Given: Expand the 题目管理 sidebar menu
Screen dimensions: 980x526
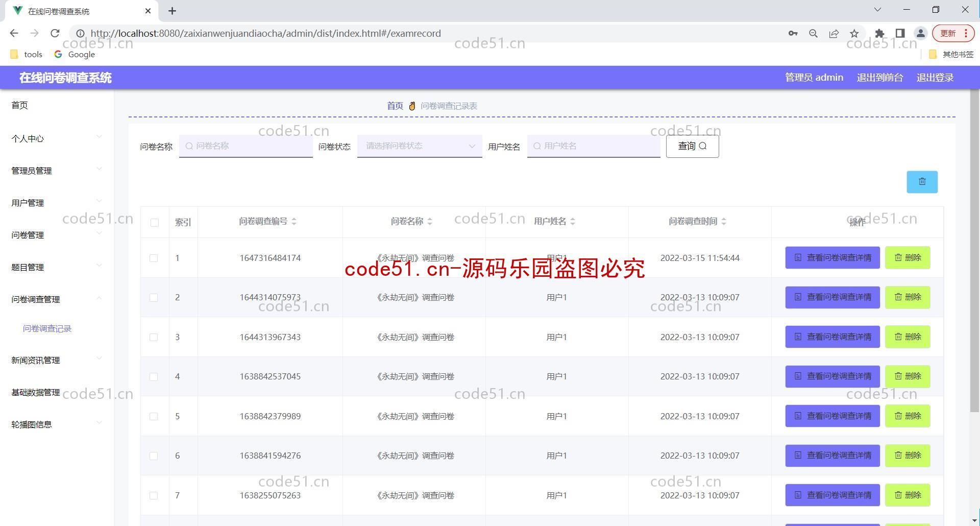Looking at the screenshot, I should (57, 267).
